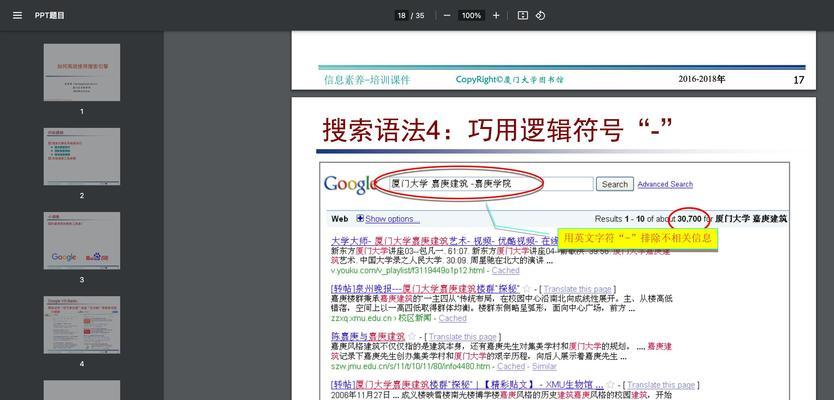834x400 pixels.
Task: Select page 2 thumbnail
Action: [x=82, y=156]
